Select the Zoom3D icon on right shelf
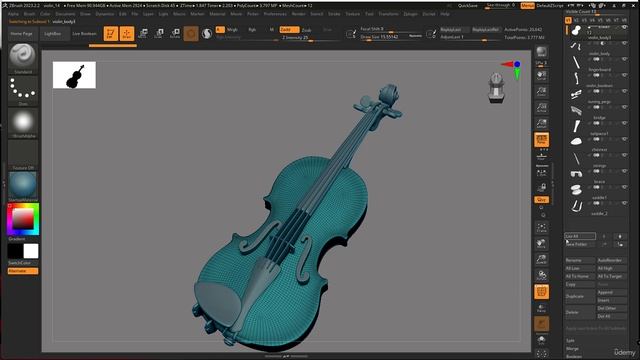The image size is (640, 360). pyautogui.click(x=542, y=260)
